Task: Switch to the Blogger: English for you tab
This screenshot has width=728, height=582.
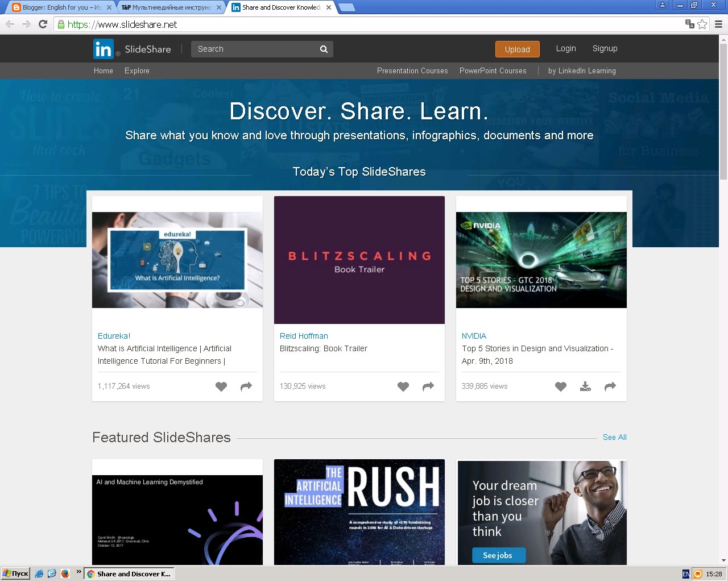Action: coord(60,7)
